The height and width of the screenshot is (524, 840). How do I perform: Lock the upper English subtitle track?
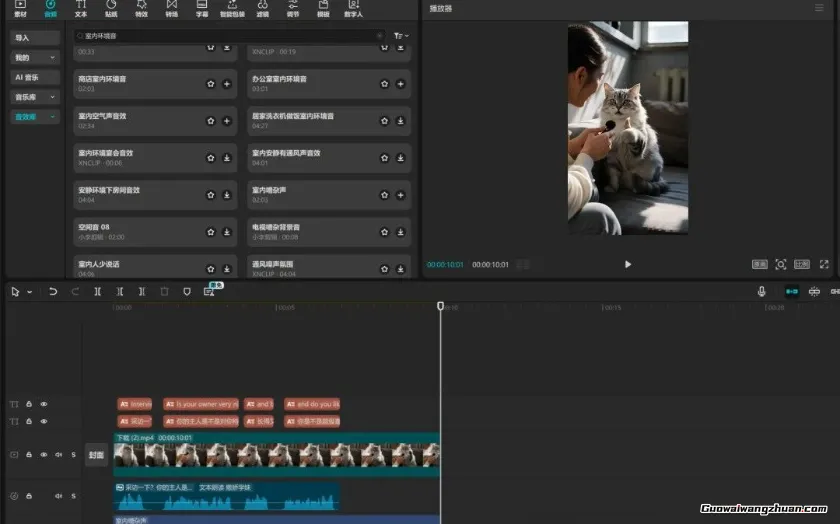29,404
